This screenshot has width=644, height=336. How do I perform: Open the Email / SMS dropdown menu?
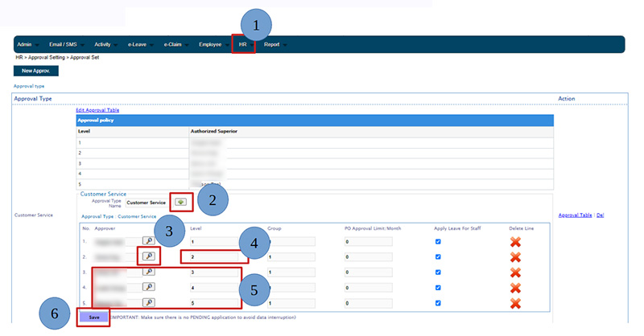click(65, 44)
